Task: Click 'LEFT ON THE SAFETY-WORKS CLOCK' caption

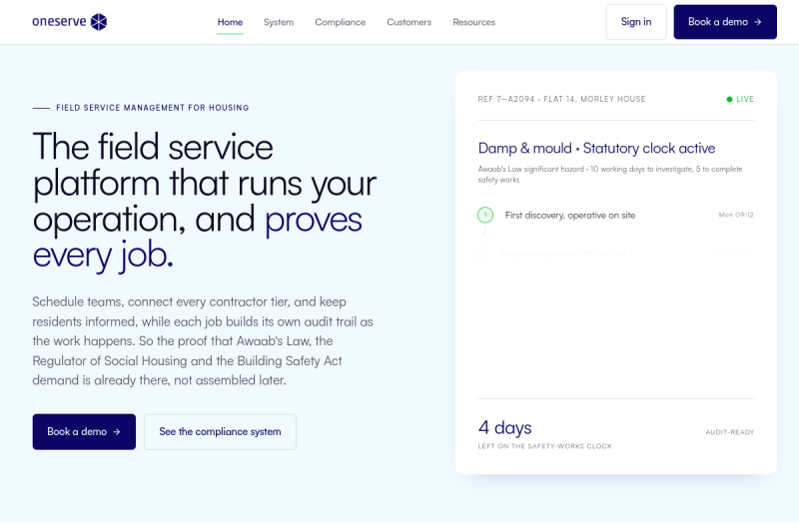Action: [x=544, y=446]
